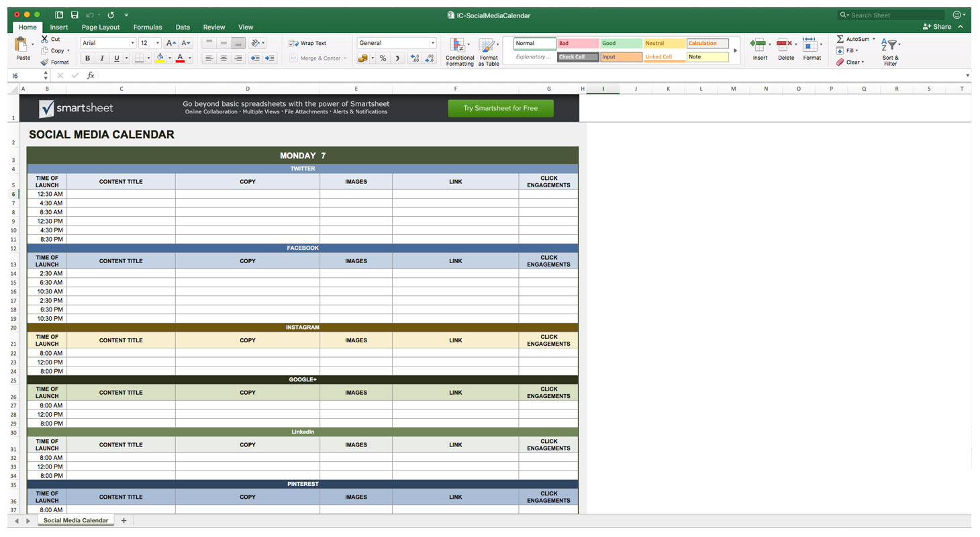Open the font size 12 dropdown
The width and height of the screenshot is (980, 537).
pos(158,43)
